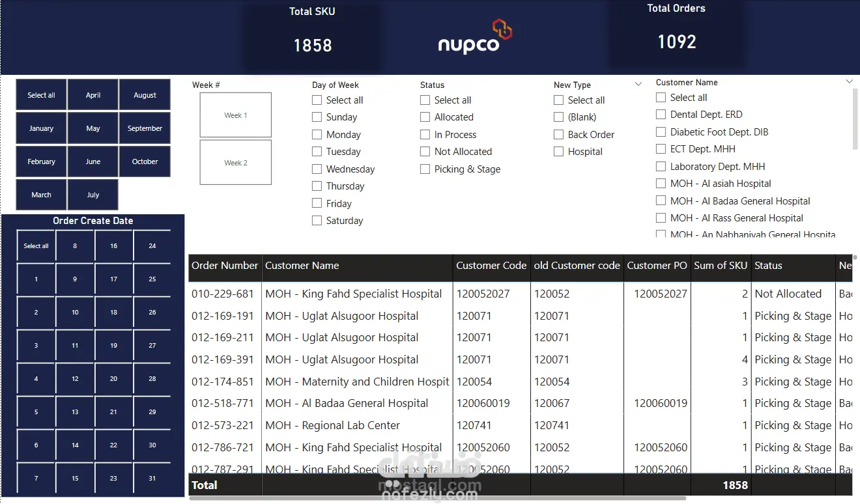The width and height of the screenshot is (860, 504).
Task: Check Select all under New Type
Action: [x=558, y=100]
